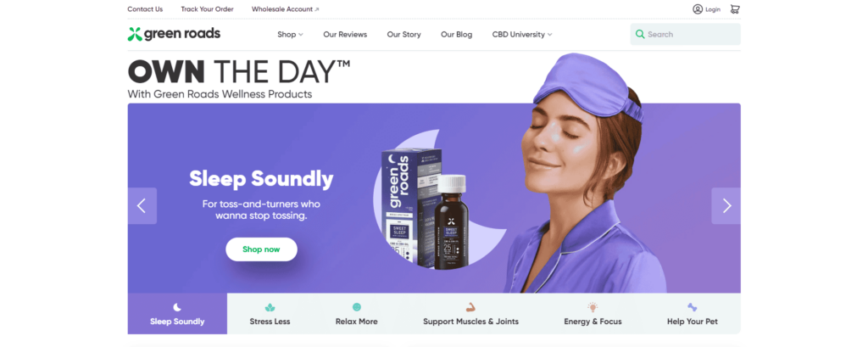The width and height of the screenshot is (868, 347).
Task: Expand the CBD University dropdown
Action: coord(522,35)
